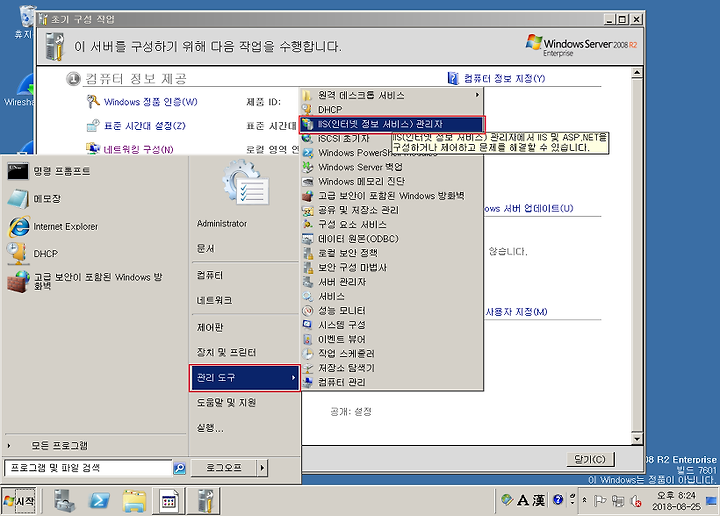Click 공유 및 저장소 관리 icon

307,210
